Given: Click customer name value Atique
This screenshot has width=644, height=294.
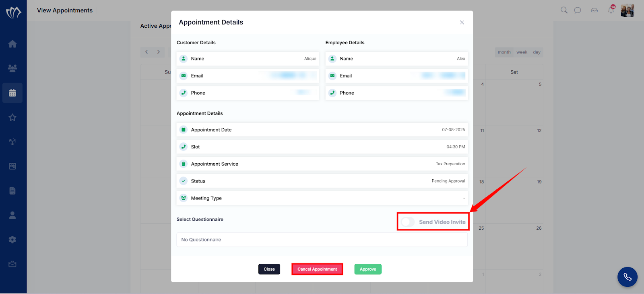Looking at the screenshot, I should click(310, 59).
